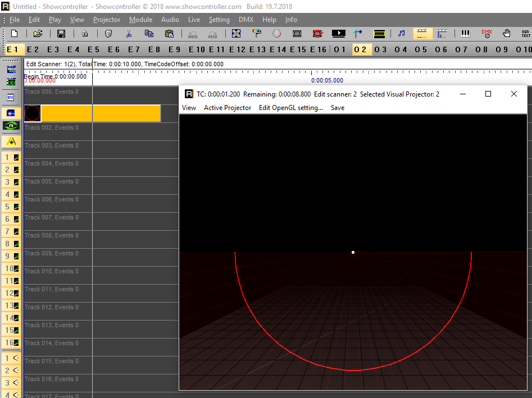Click the laser warning triangle icon
The width and height of the screenshot is (532, 398).
12,141
